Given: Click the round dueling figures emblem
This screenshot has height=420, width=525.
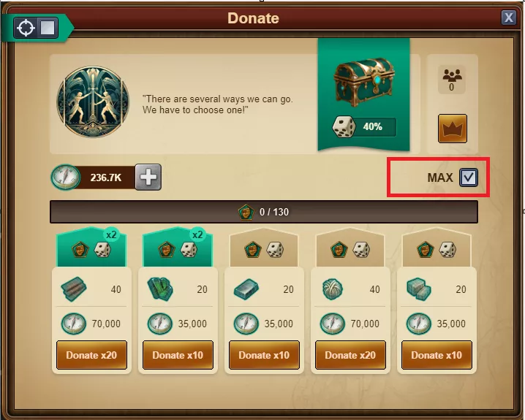Looking at the screenshot, I should (93, 102).
